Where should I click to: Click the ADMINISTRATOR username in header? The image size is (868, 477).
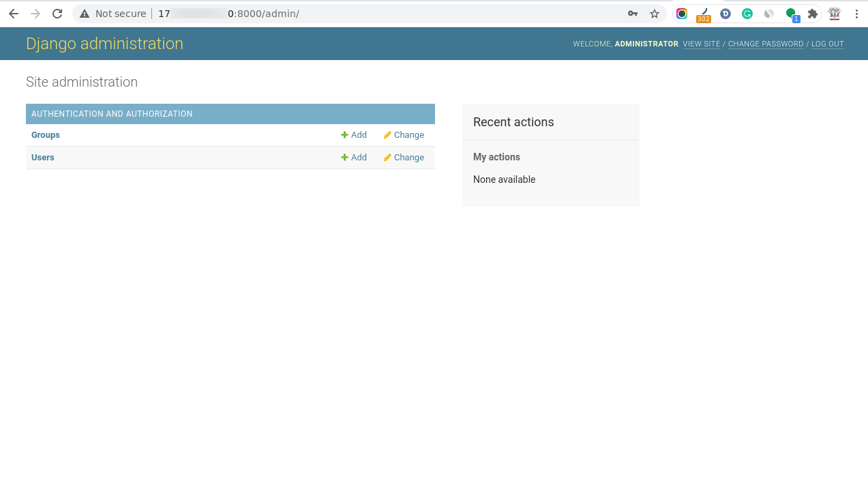pyautogui.click(x=646, y=44)
